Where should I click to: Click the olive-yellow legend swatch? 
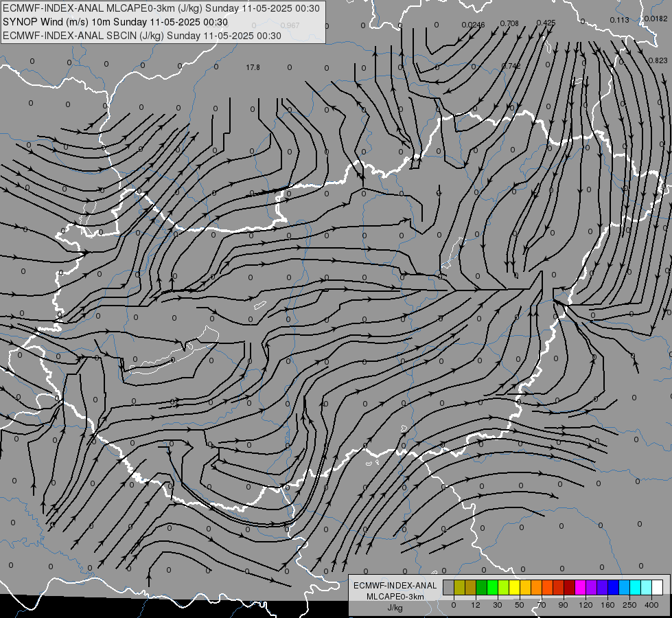tap(459, 588)
